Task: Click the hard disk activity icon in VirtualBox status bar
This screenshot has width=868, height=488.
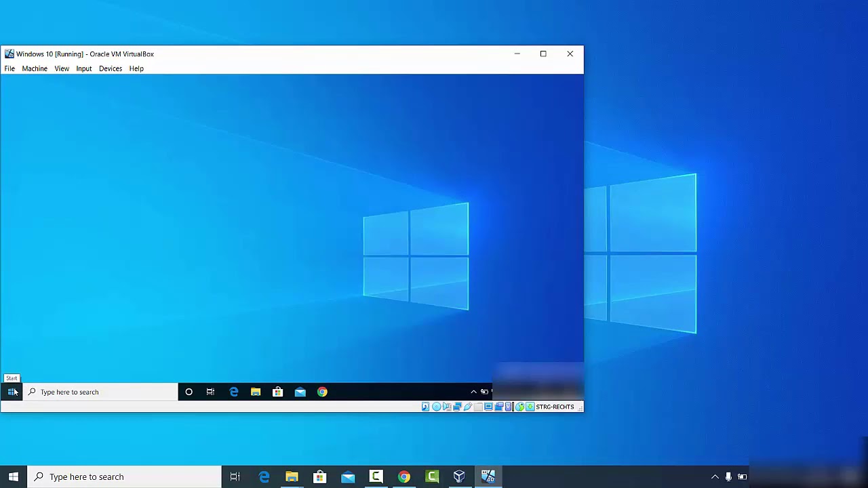Action: coord(426,407)
